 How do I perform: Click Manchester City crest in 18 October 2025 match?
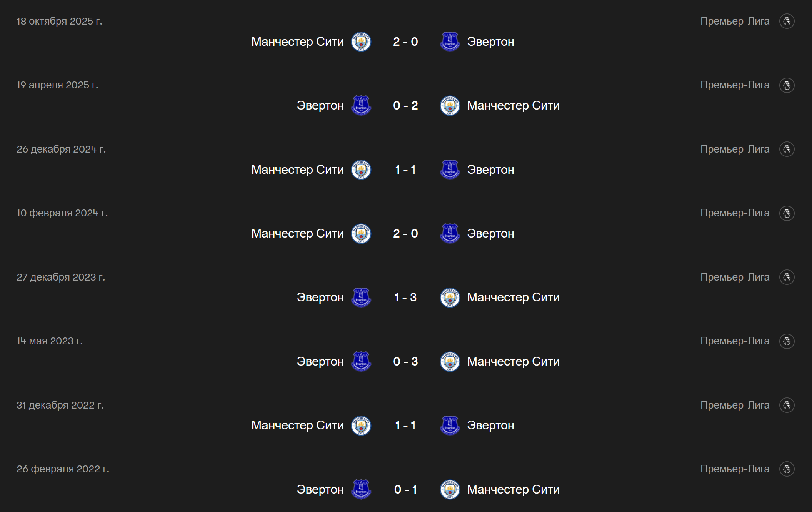point(361,42)
